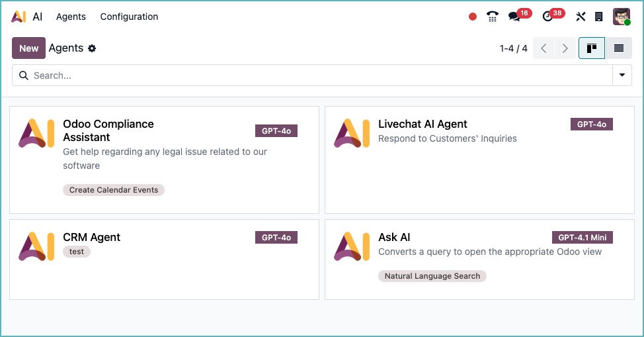Screen dimensions: 644x337
Task: Click the New button
Action: pos(28,48)
